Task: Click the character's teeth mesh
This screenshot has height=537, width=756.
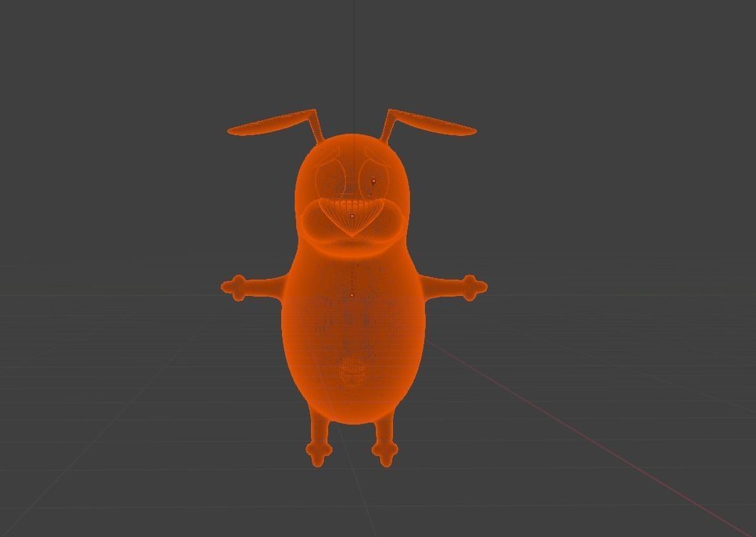Action: [352, 217]
